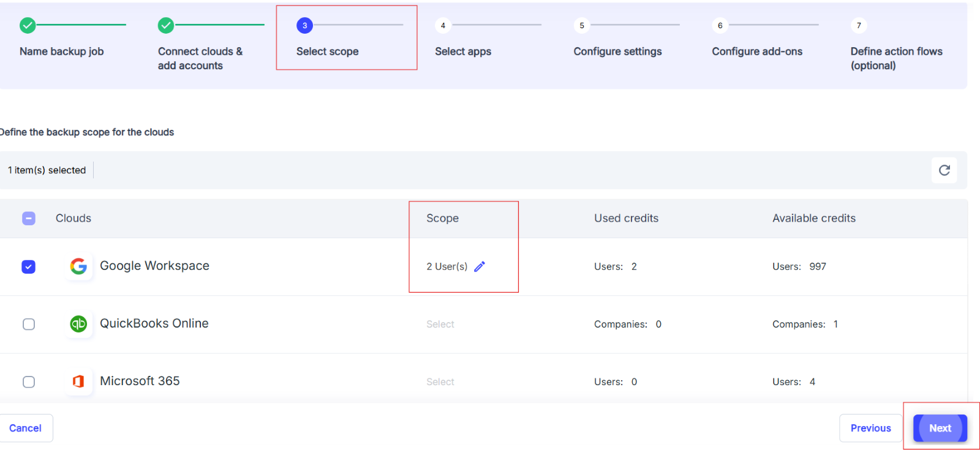Click the Used credits column header
This screenshot has height=450, width=980.
pos(626,219)
